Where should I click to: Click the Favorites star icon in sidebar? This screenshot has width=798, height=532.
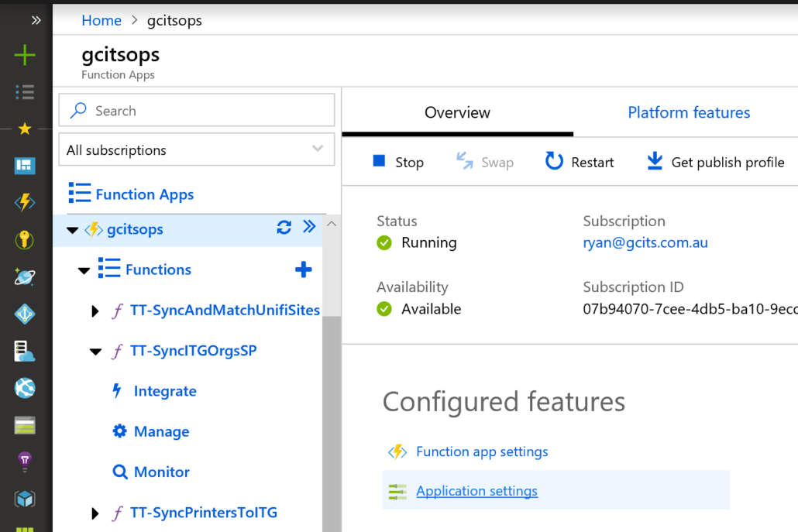tap(25, 129)
